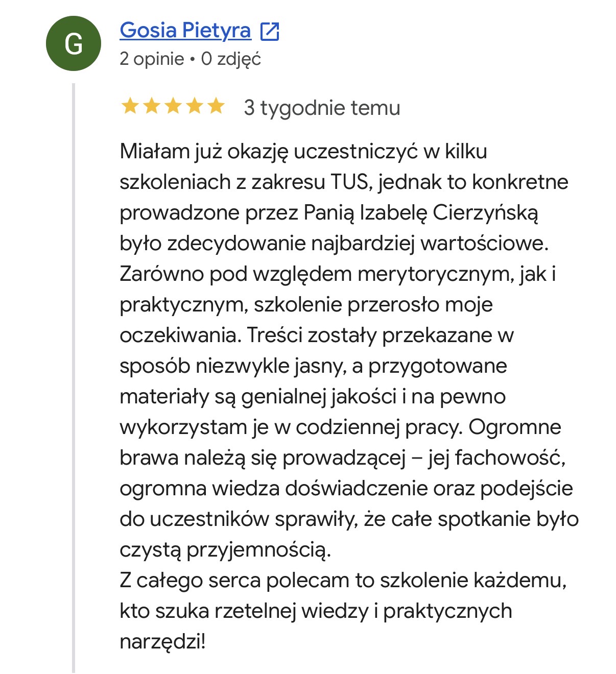This screenshot has width=616, height=674.
Task: Click the fourth gold rating star
Action: click(195, 107)
